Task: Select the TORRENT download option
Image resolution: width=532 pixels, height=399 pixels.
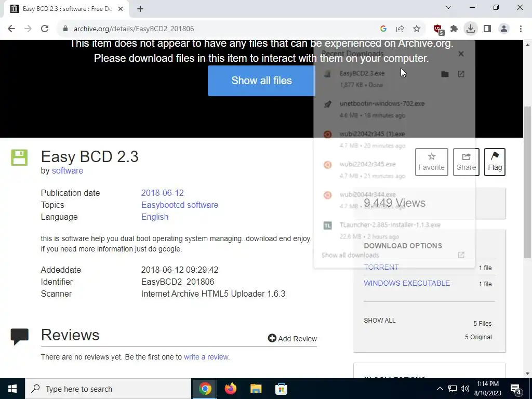Action: coord(381,268)
